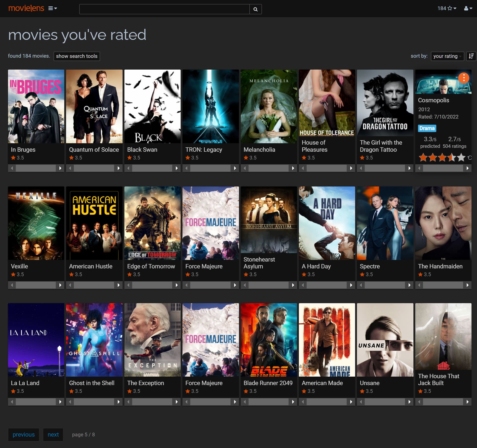
Task: Click the scrollbar track under Cosmopolis
Action: (x=443, y=168)
